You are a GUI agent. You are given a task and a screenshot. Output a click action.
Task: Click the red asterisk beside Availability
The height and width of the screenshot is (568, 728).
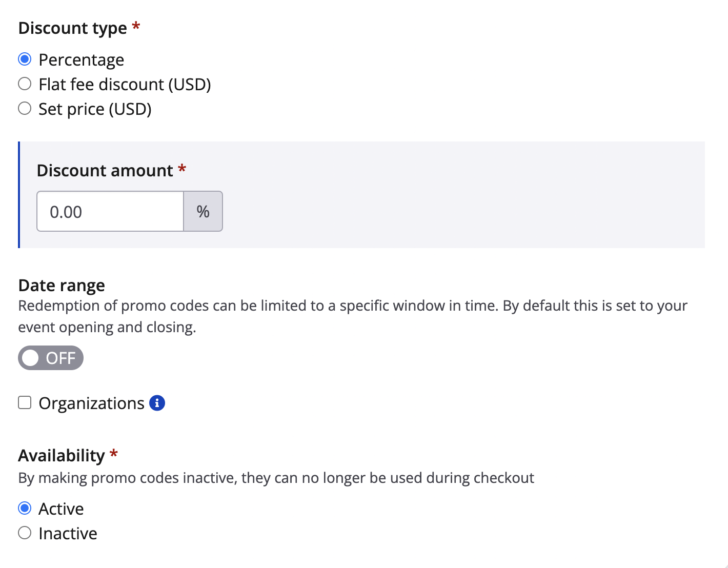coord(114,454)
